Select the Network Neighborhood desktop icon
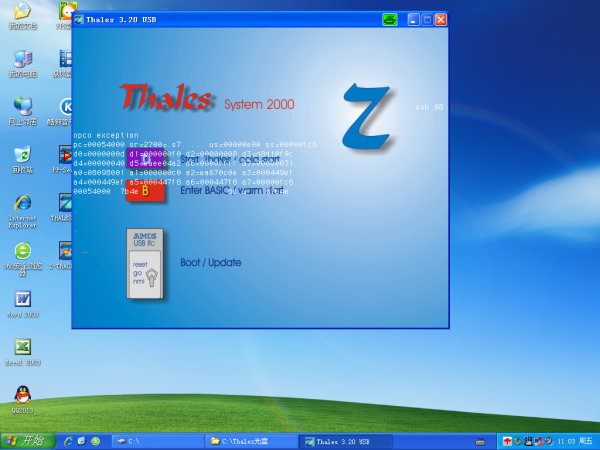 23,112
